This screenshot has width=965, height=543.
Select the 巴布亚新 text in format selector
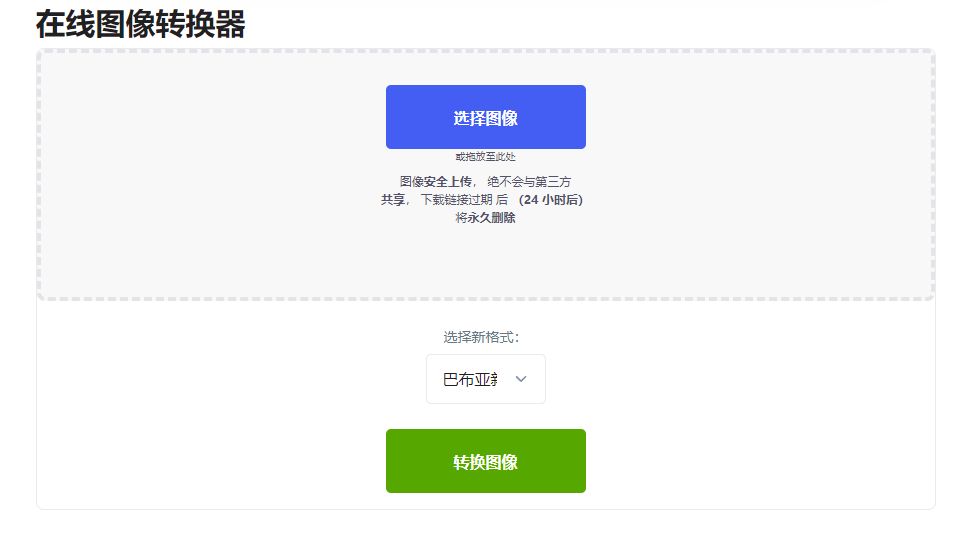tap(470, 379)
